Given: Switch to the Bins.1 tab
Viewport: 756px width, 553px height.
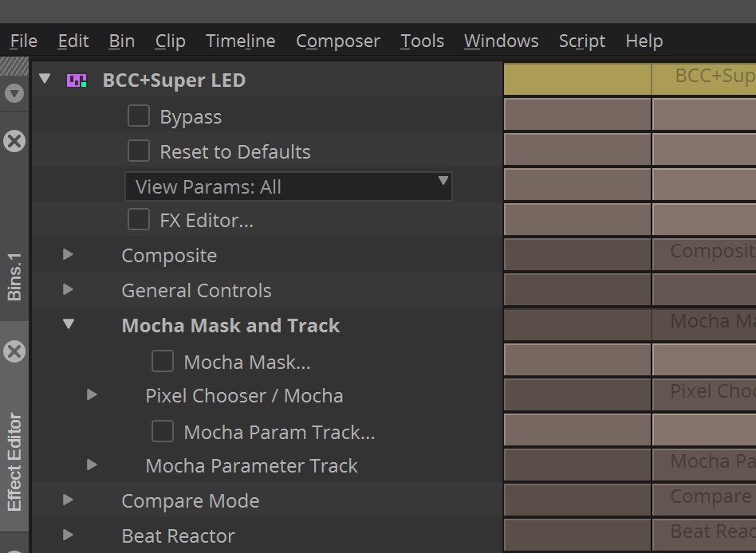Looking at the screenshot, I should click(x=14, y=277).
